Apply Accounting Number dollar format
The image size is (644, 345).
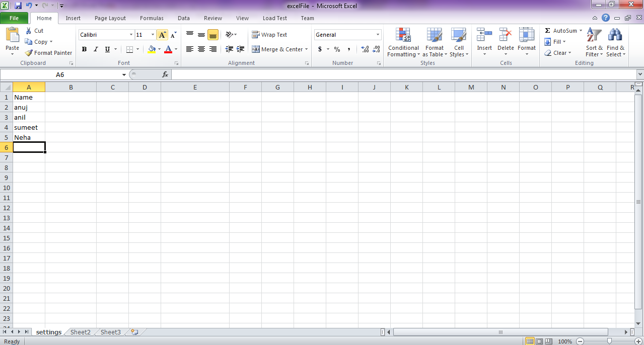[320, 49]
